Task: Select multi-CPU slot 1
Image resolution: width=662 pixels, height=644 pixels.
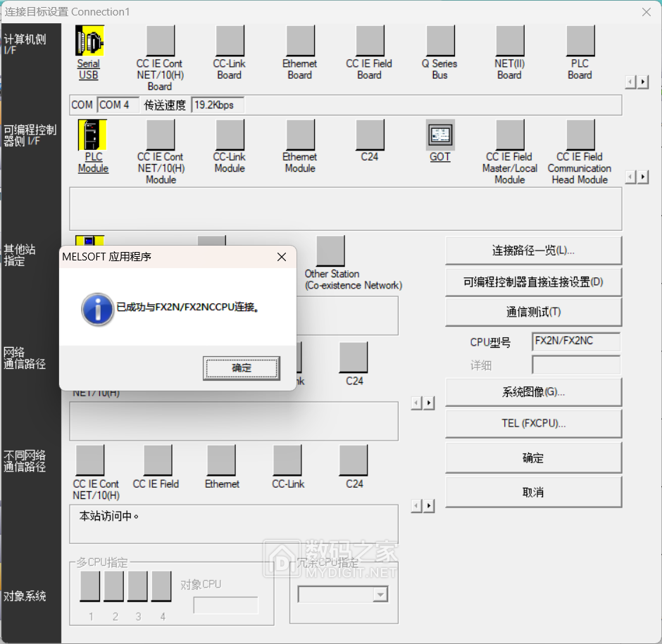Action: (90, 586)
